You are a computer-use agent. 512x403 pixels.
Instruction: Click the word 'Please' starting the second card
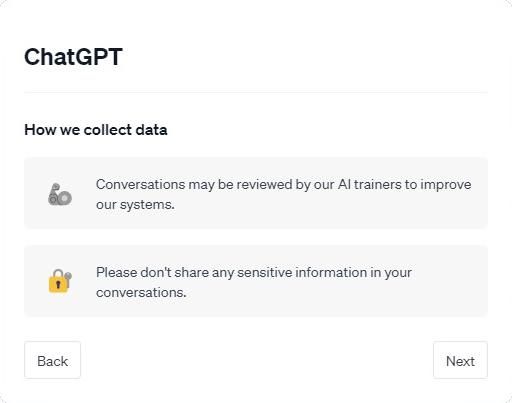click(x=117, y=272)
